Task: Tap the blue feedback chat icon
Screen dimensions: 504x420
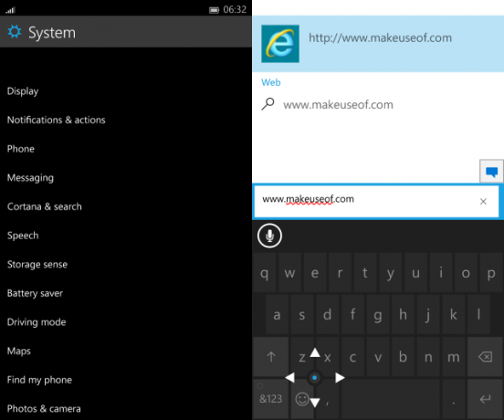Action: click(491, 172)
